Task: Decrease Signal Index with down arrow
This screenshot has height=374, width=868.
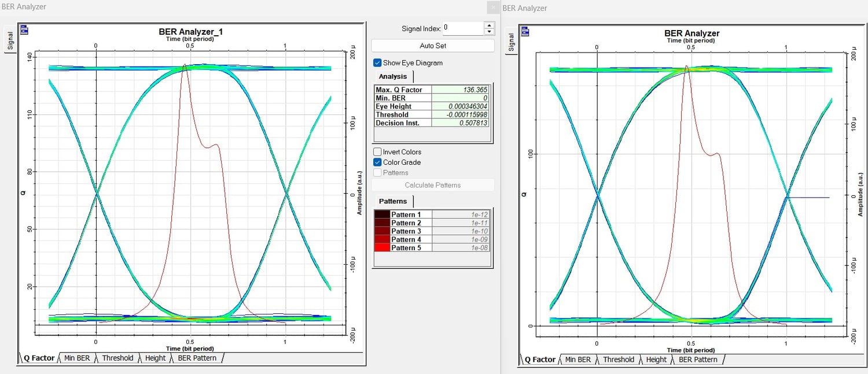Action: pos(490,31)
